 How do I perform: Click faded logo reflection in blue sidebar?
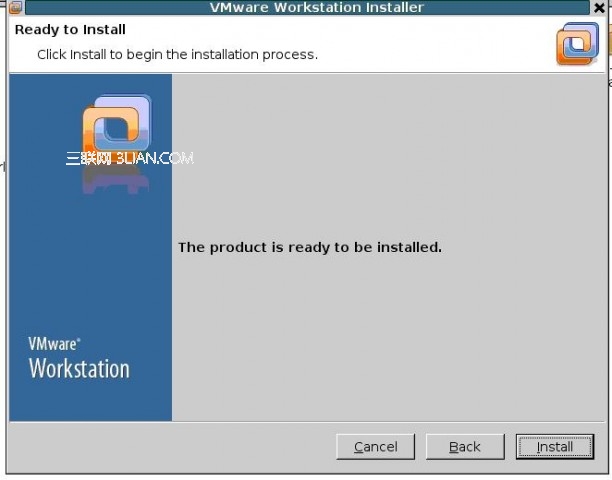(x=116, y=180)
